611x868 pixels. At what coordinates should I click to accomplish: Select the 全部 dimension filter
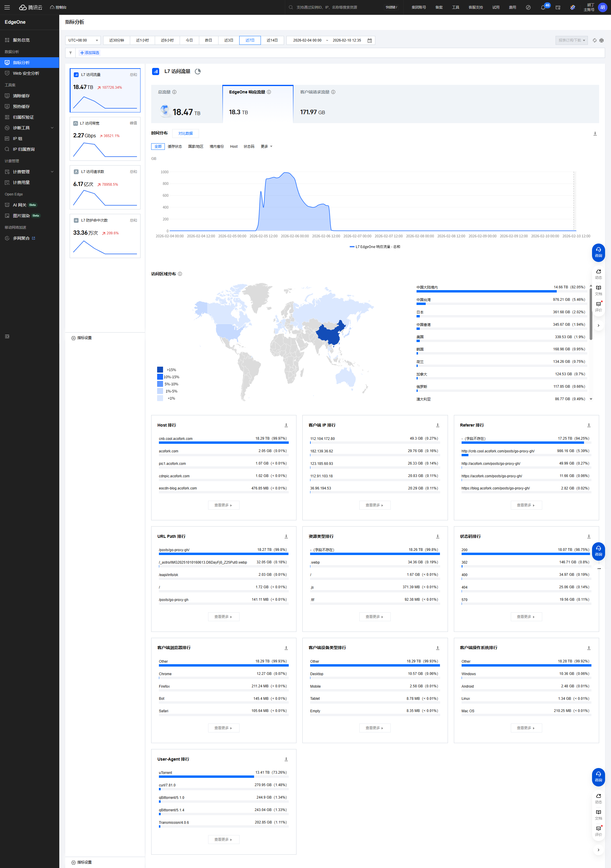click(x=158, y=146)
